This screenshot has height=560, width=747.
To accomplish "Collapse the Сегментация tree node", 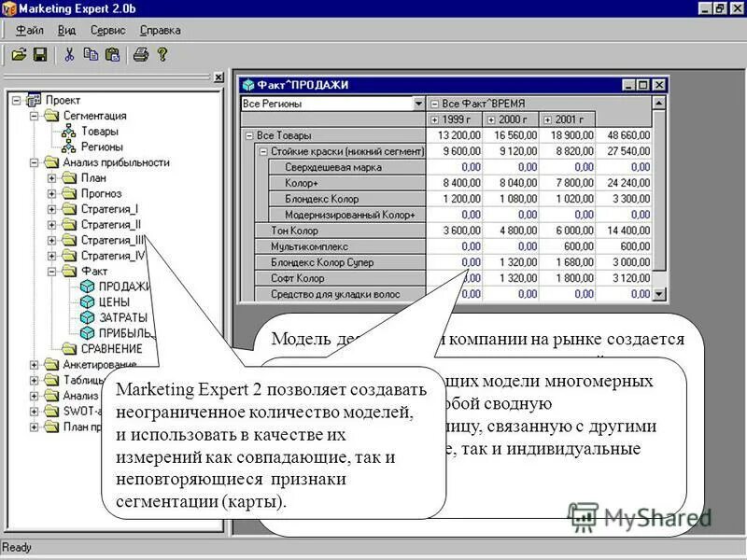I will tap(35, 116).
